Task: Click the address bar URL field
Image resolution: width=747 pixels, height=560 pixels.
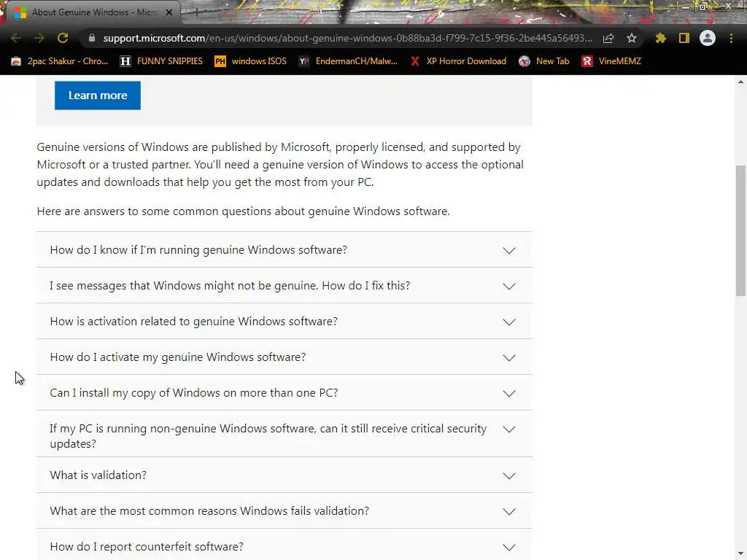Action: (347, 38)
